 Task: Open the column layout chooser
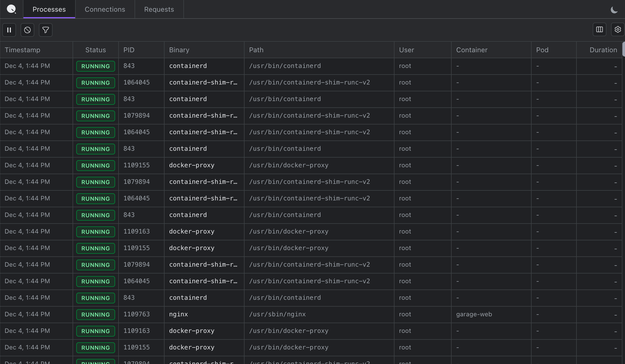(599, 29)
